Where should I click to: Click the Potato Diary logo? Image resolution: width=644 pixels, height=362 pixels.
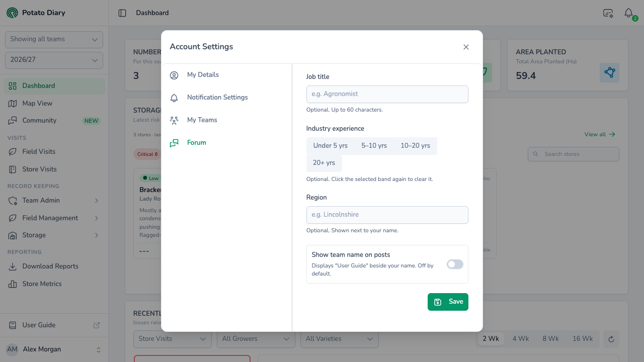point(12,13)
